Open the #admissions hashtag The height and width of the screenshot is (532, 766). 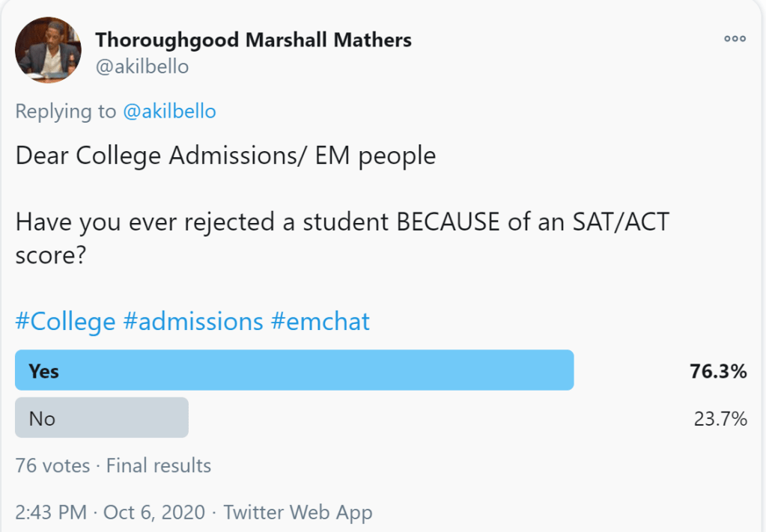pos(193,322)
